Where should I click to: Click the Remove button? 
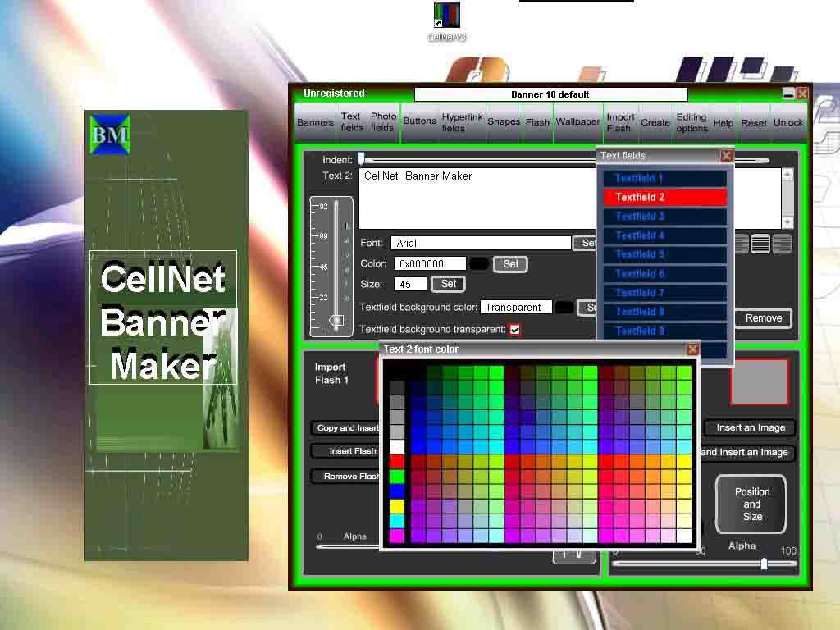coord(764,318)
